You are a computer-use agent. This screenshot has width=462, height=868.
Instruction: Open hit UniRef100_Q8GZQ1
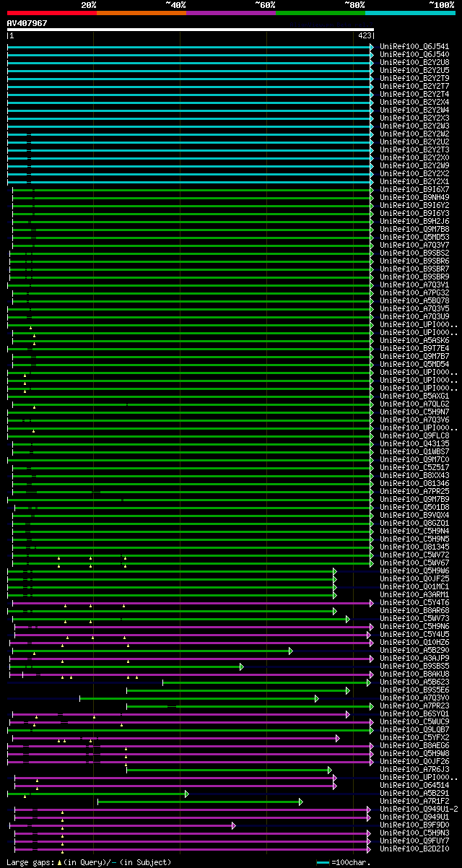pos(415,523)
